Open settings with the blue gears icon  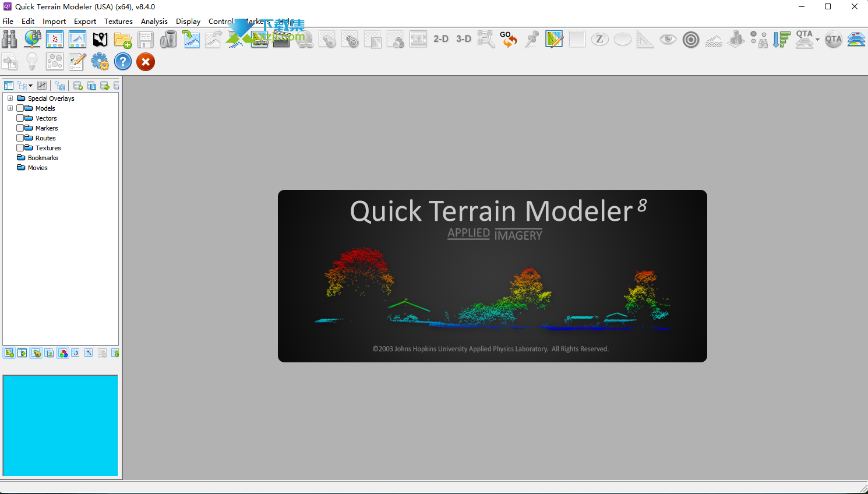tap(100, 62)
